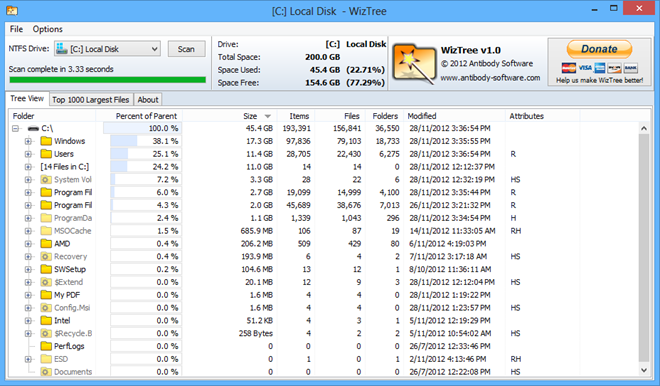Sort by Percent of Parent column header
Viewport: 660px width, 386px height.
click(x=139, y=116)
